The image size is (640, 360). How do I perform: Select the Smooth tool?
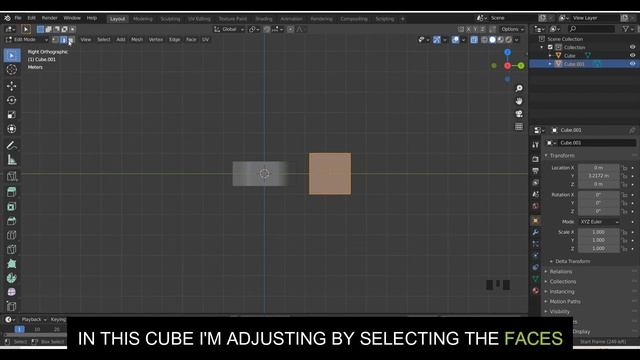coord(12,292)
